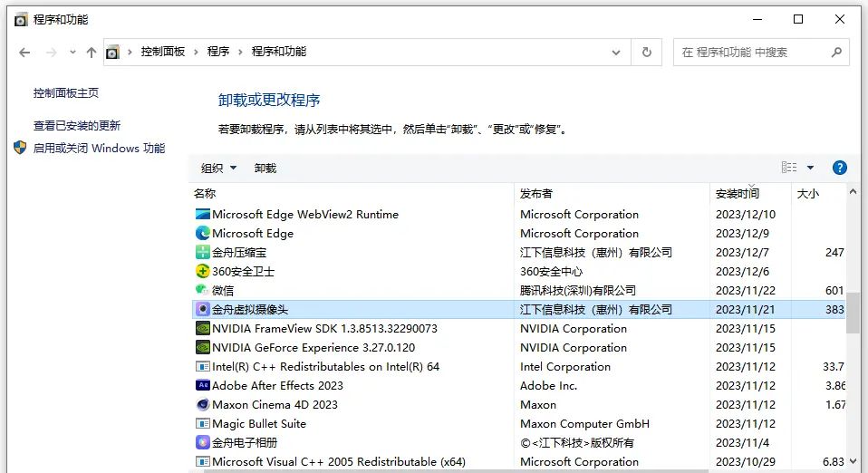
Task: Select Maxon Cinema 4D 2023 name
Action: (x=275, y=404)
